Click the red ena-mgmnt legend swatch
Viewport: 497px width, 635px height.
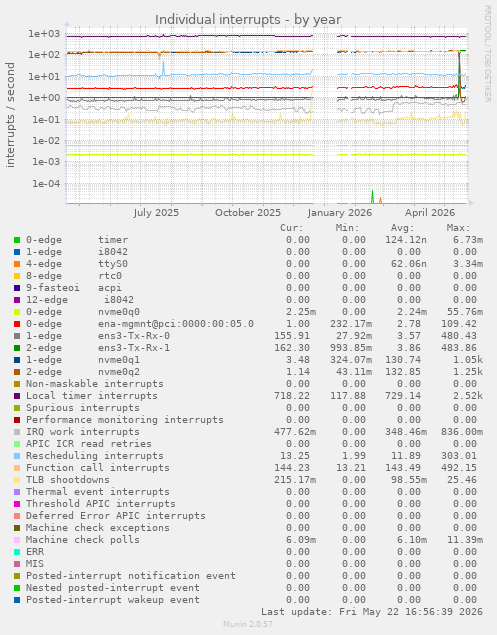click(17, 324)
